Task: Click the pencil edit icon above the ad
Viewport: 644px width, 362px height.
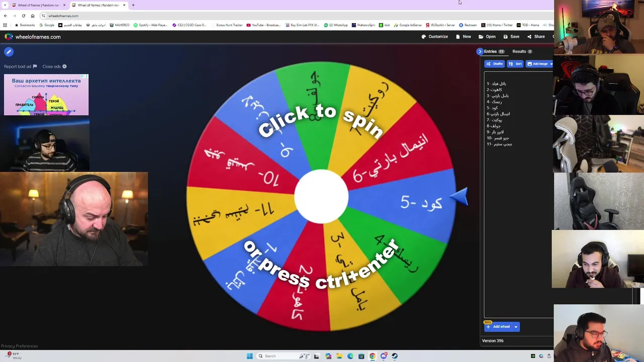Action: [x=9, y=51]
